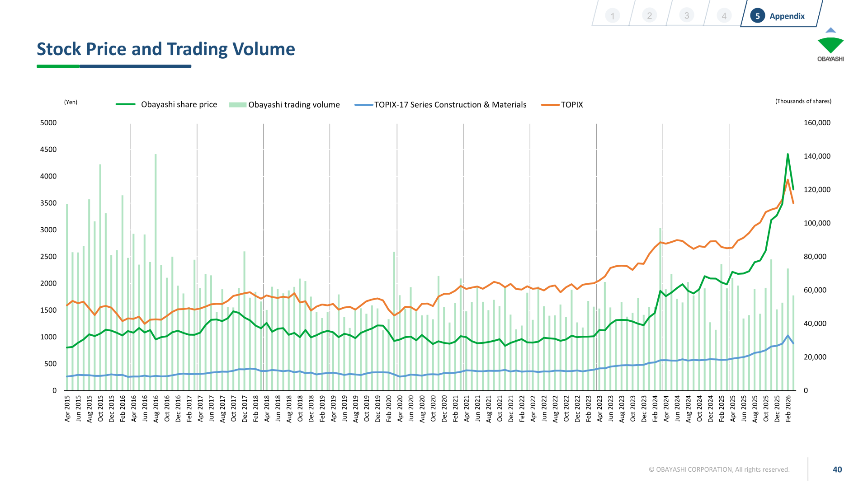The width and height of the screenshot is (868, 488).
Task: Click the 'Apr 2022' x-axis label
Action: (x=533, y=409)
